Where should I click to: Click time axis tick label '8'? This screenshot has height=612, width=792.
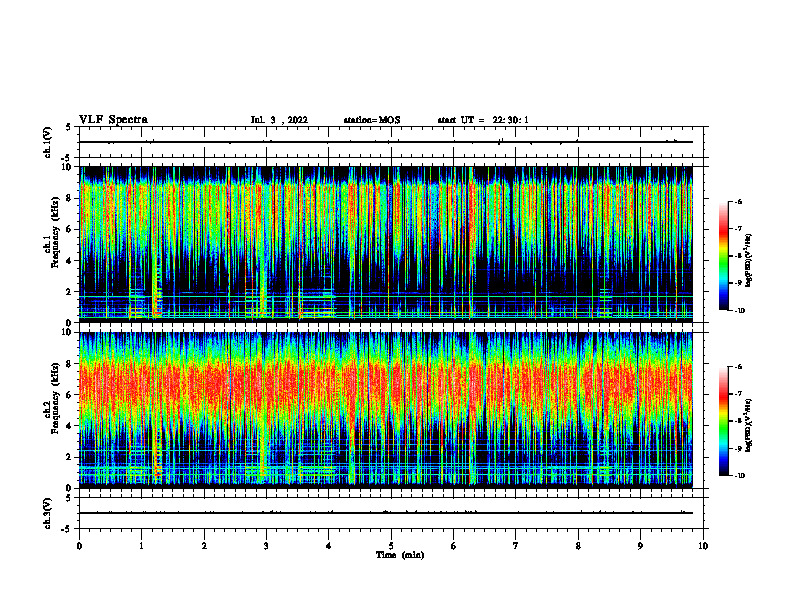pos(578,546)
